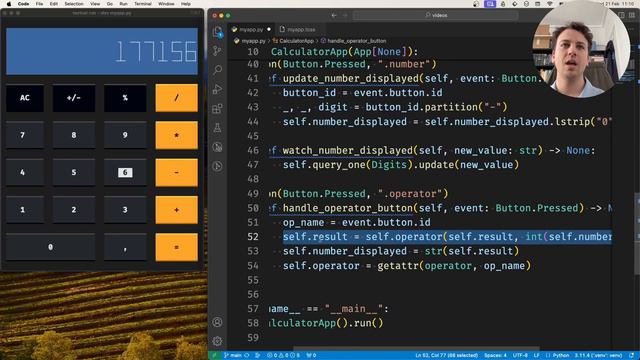Open the Help menu

coord(186,4)
